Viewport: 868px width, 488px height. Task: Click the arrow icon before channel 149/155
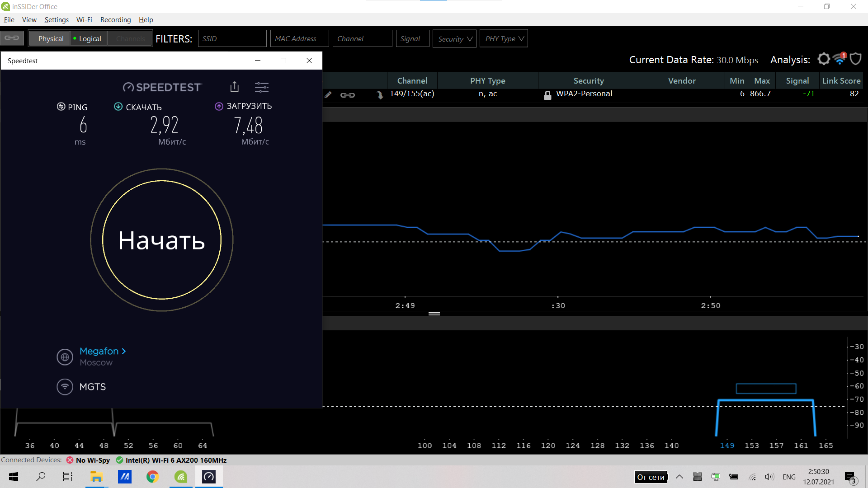pyautogui.click(x=379, y=95)
